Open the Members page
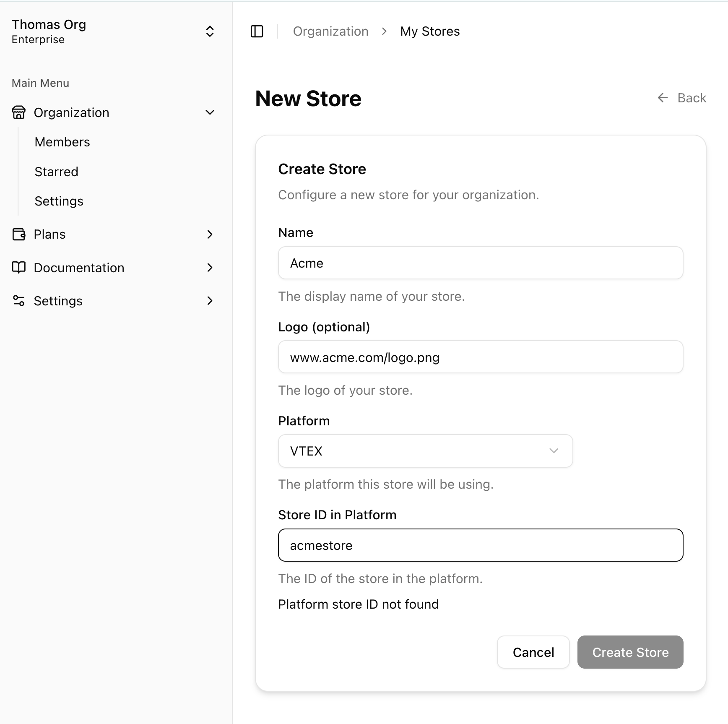 coord(62,142)
